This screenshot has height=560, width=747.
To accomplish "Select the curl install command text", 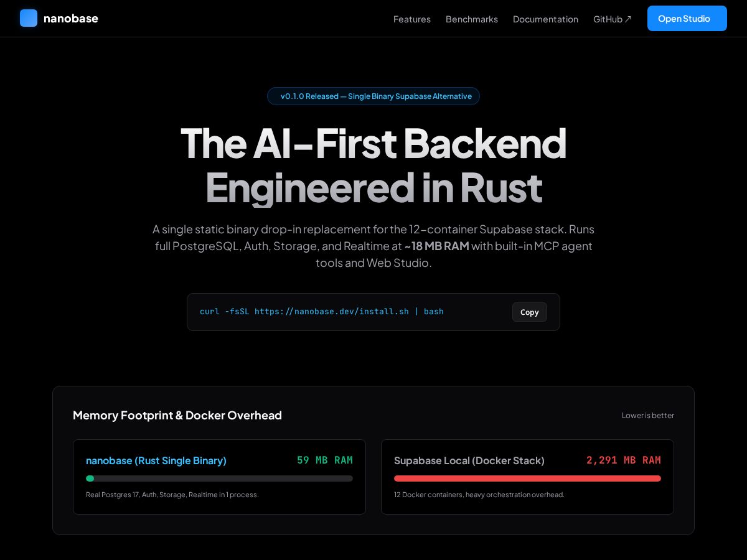I will 322,312.
